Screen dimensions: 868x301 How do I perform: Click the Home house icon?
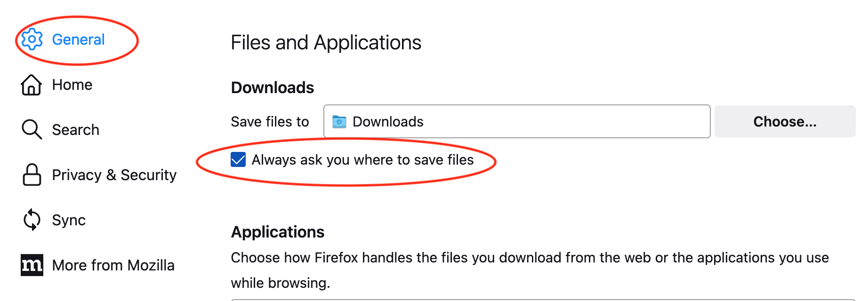32,85
